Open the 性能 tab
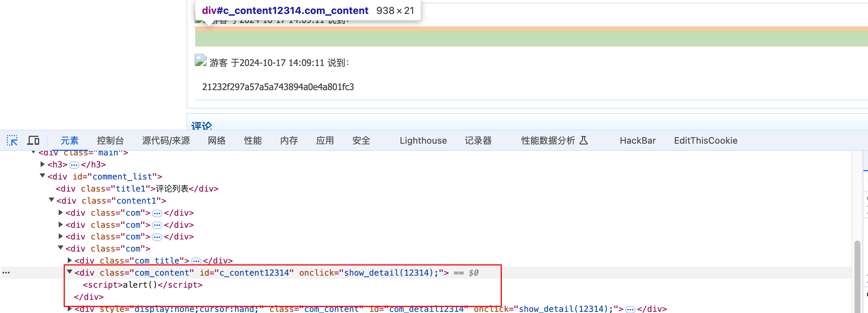This screenshot has width=868, height=313. click(x=253, y=141)
